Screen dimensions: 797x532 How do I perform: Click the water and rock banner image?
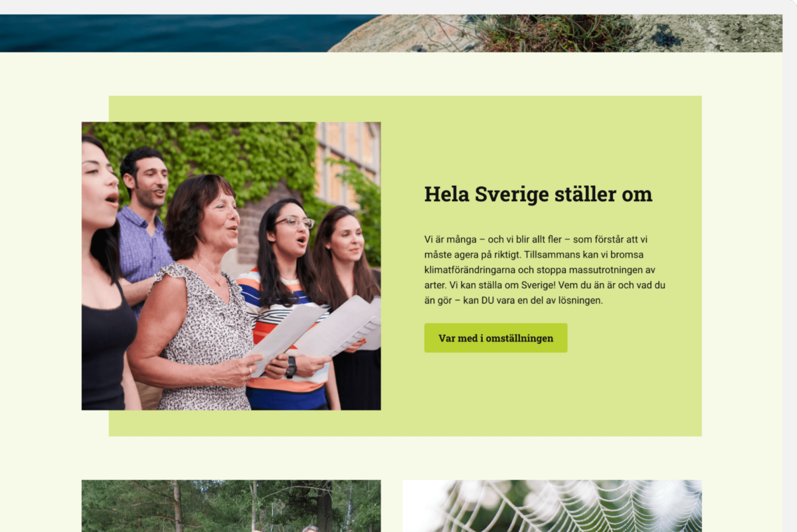pos(391,33)
